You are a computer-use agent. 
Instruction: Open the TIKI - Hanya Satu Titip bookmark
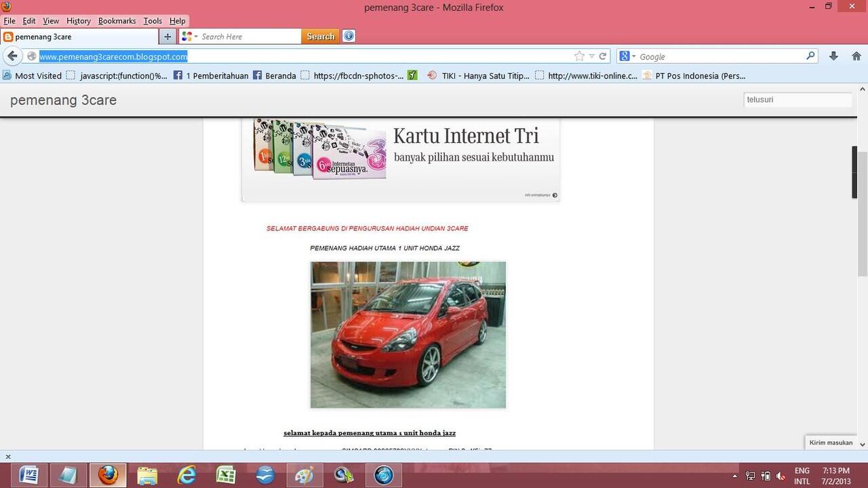tap(478, 76)
